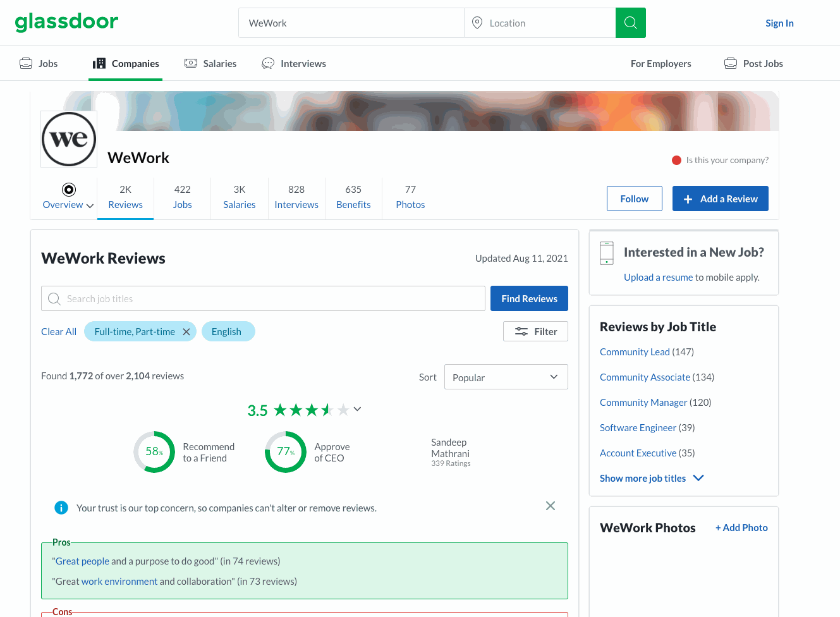Click the Clear All link
This screenshot has height=617, width=840.
click(x=59, y=331)
